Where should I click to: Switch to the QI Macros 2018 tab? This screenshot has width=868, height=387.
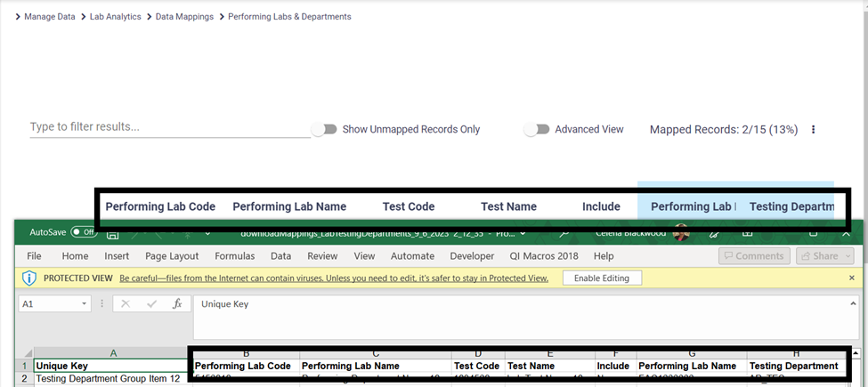pos(543,256)
